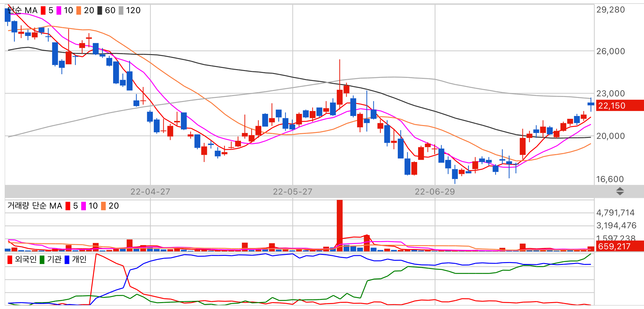Click the 단순 MA legend label
Image resolution: width=644 pixels, height=309 pixels.
[x=22, y=11]
